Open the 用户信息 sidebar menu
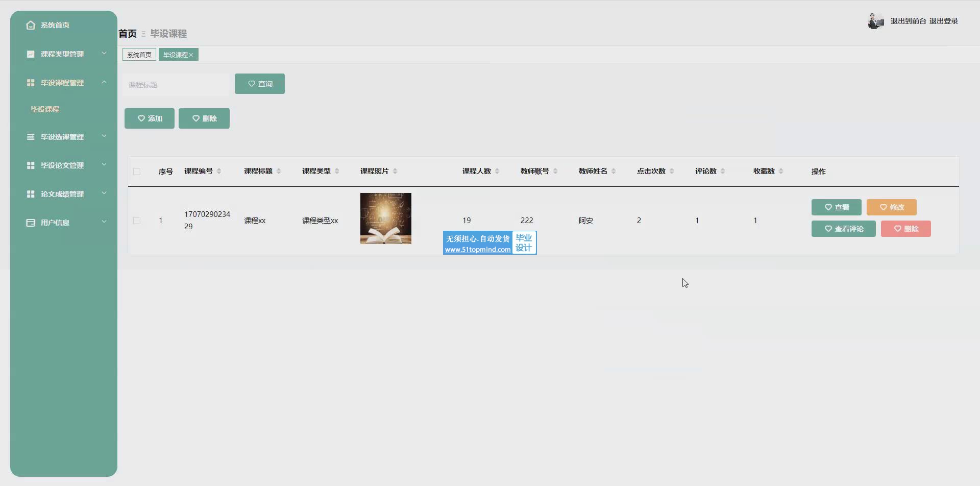The height and width of the screenshot is (486, 980). tap(64, 223)
